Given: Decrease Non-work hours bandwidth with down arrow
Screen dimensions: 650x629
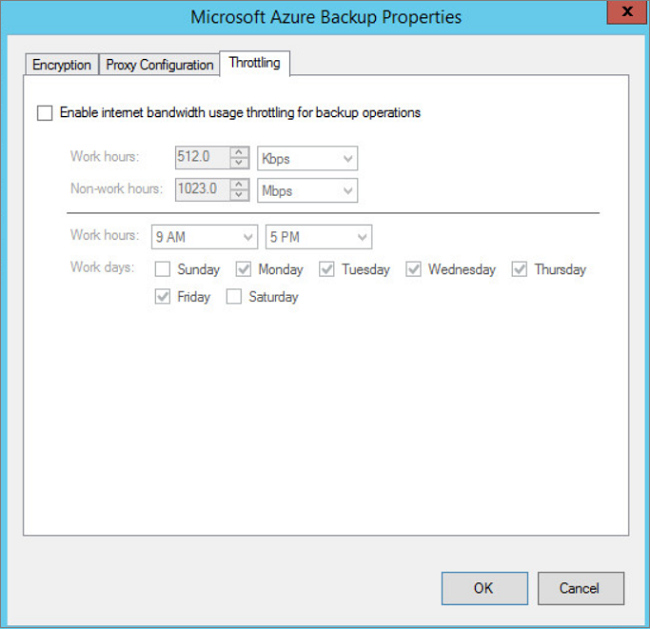Looking at the screenshot, I should point(239,195).
